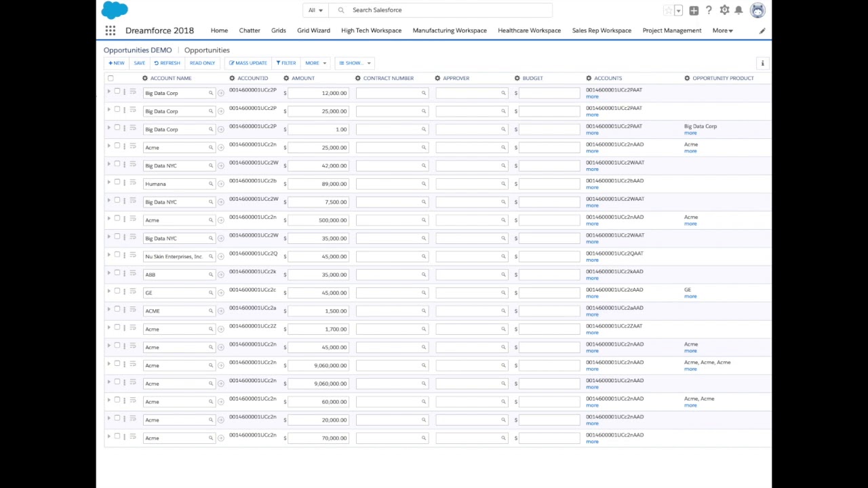
Task: Open the Budget column gear settings
Action: tap(517, 78)
